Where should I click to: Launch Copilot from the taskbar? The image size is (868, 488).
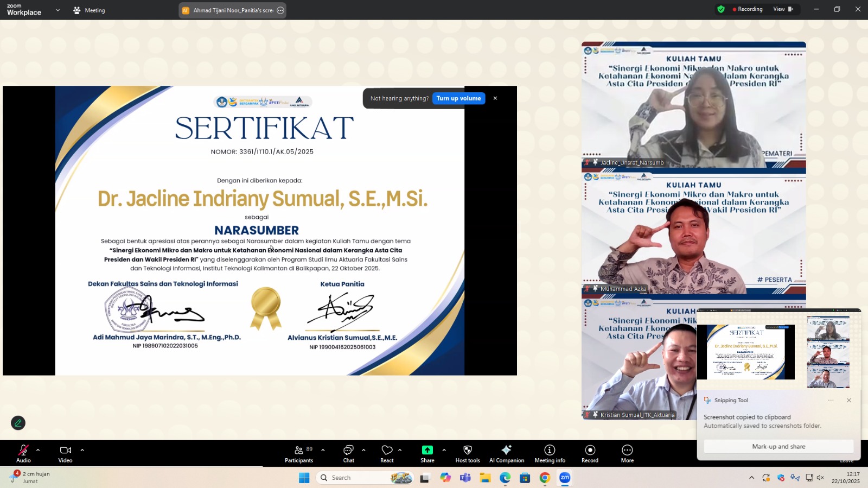[445, 478]
